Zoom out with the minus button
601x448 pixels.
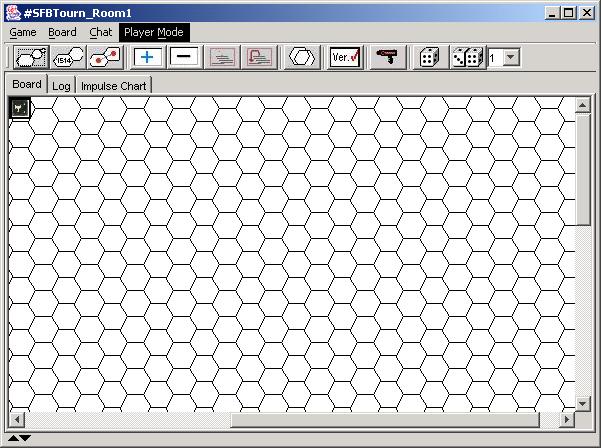coord(182,58)
